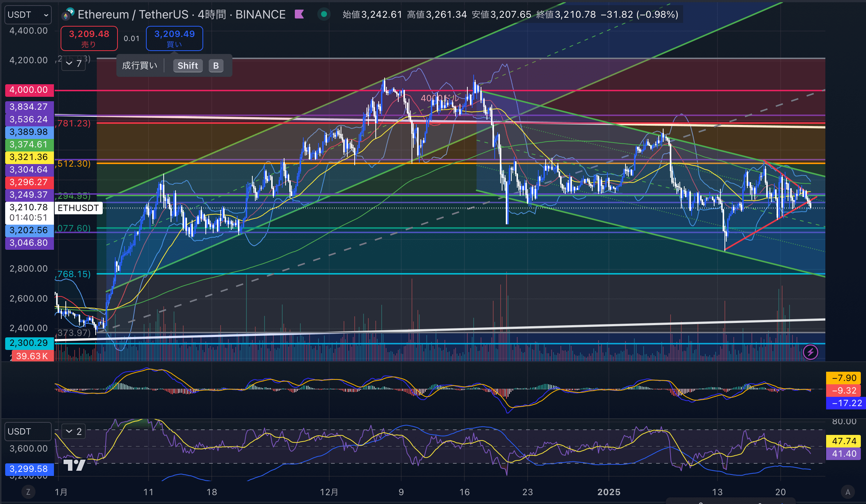Click the 成行買い tooltip label
This screenshot has width=866, height=504.
point(140,65)
